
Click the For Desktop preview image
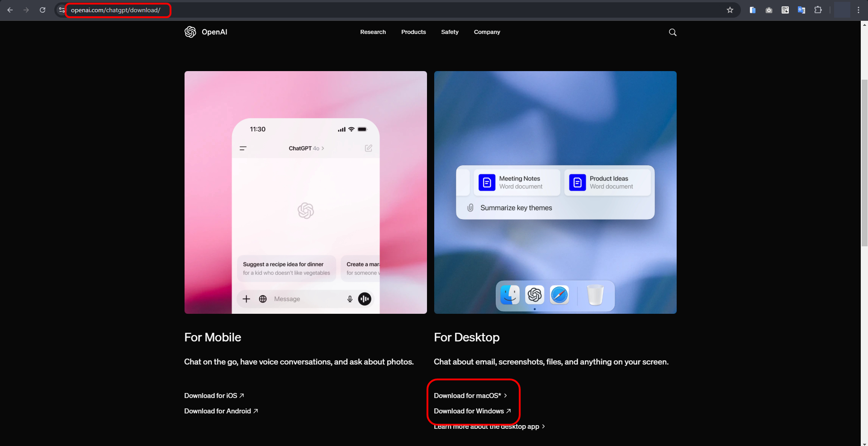[555, 192]
